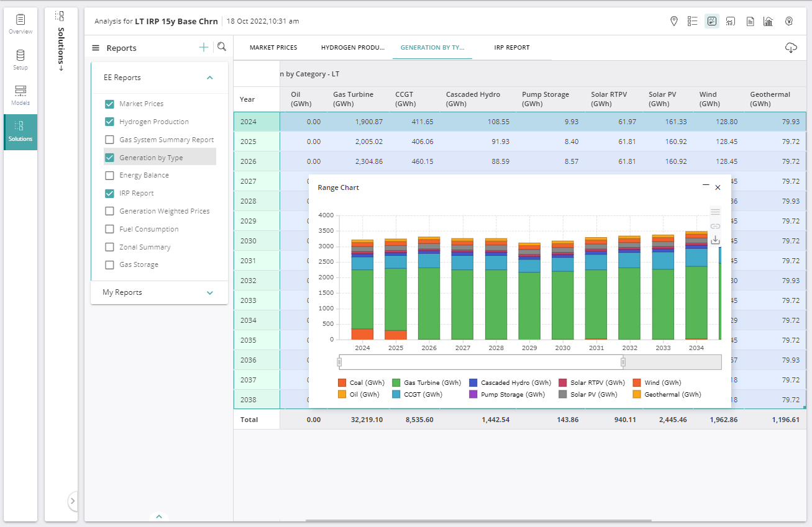Expand the My Reports section
812x527 pixels.
click(x=209, y=292)
